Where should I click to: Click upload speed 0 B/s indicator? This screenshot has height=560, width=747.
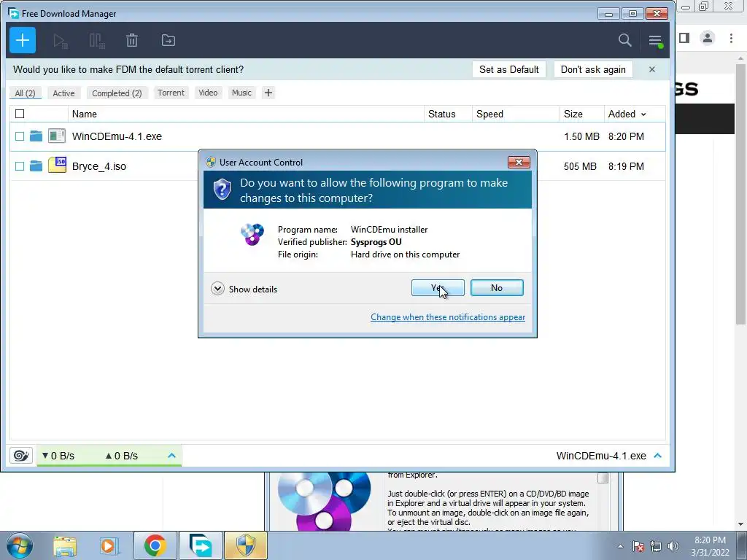[x=122, y=456]
